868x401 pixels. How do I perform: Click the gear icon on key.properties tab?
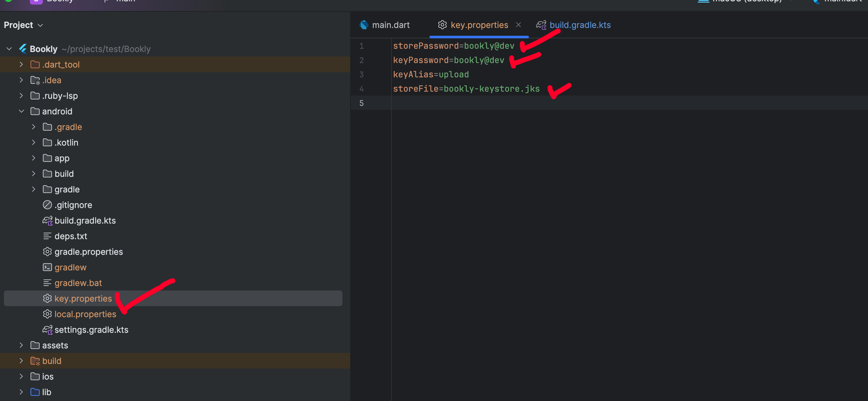(442, 25)
